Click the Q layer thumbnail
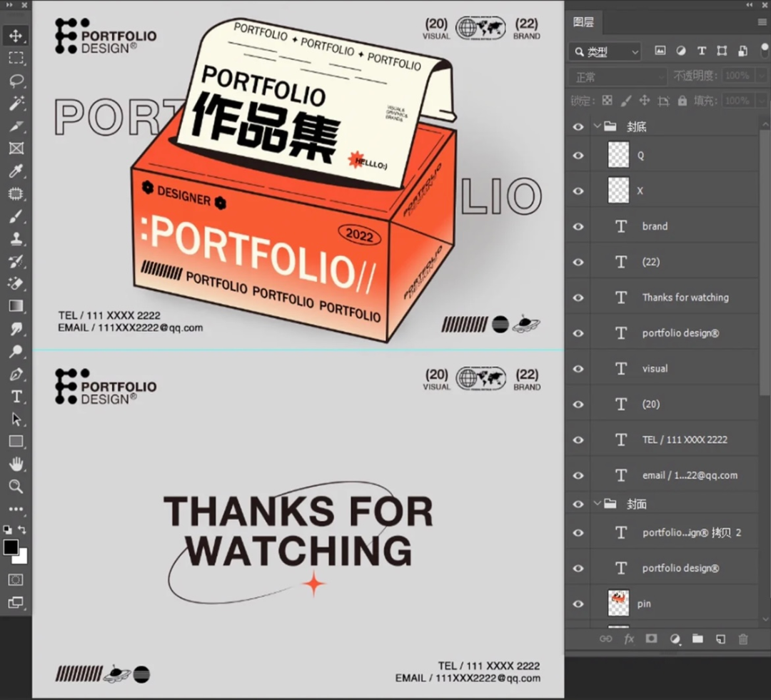The width and height of the screenshot is (771, 700). (x=618, y=155)
